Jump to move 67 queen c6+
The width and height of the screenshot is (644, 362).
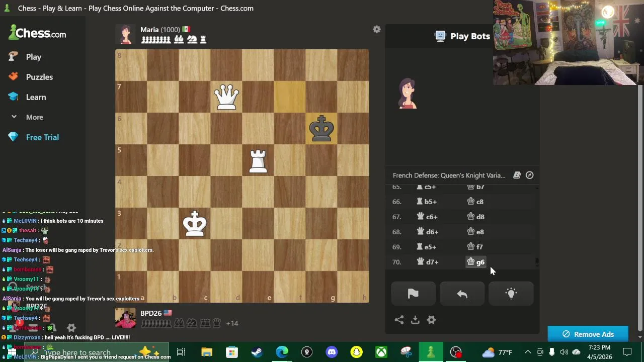pos(427,217)
